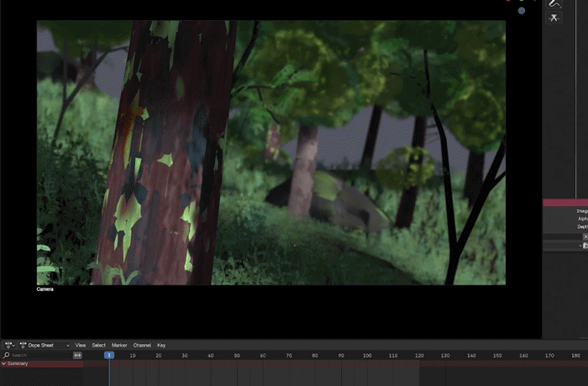Screen dimensions: 588x386
Task: Open the Key menu
Action: click(161, 345)
